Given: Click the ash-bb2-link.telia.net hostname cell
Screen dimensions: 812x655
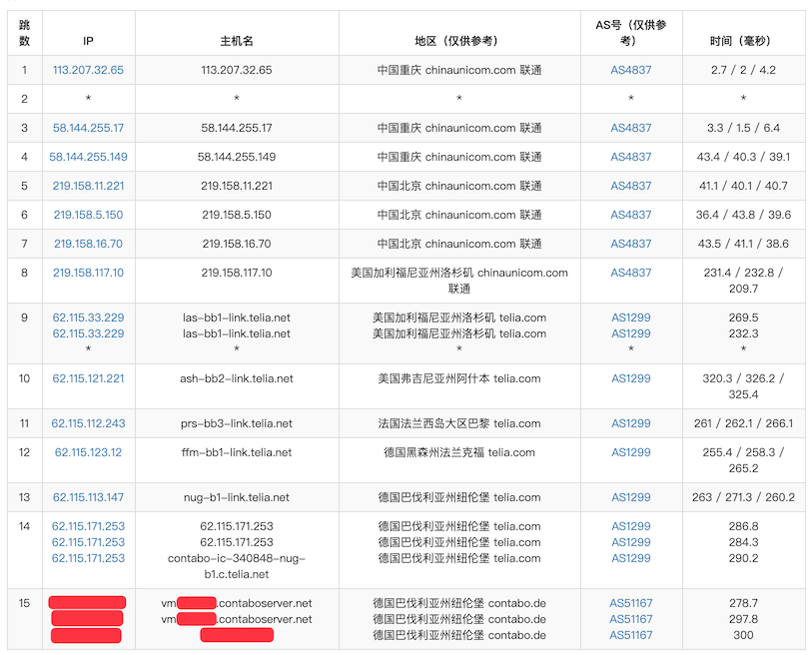Looking at the screenshot, I should coord(237,378).
